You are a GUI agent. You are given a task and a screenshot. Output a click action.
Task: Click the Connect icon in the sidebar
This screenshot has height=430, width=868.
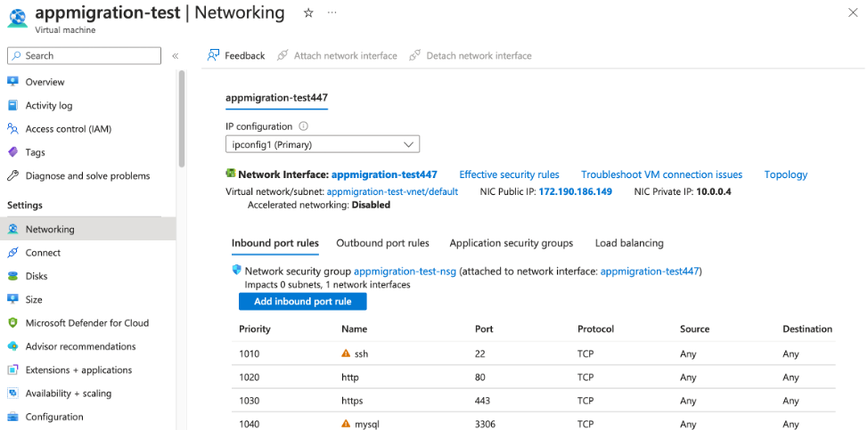click(12, 253)
